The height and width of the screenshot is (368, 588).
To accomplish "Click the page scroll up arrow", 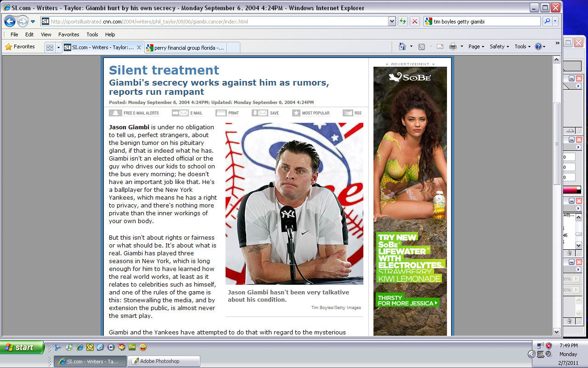I will tap(556, 59).
